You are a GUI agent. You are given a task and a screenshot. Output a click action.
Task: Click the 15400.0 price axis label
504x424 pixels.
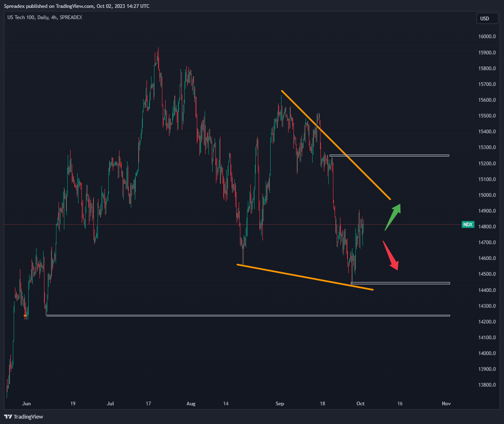pyautogui.click(x=487, y=132)
